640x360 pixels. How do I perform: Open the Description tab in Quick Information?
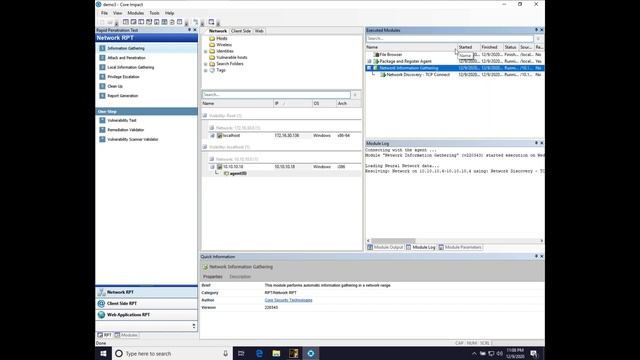click(240, 277)
